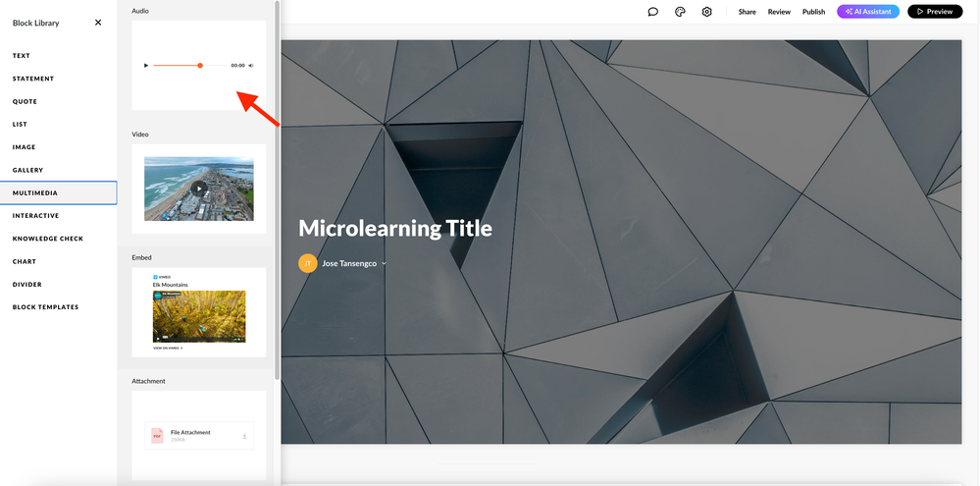Insert the Embed block with Elk Mountains

199,312
